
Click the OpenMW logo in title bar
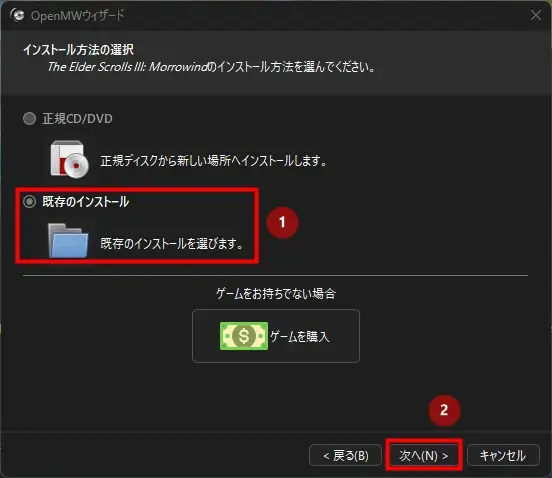coord(17,15)
